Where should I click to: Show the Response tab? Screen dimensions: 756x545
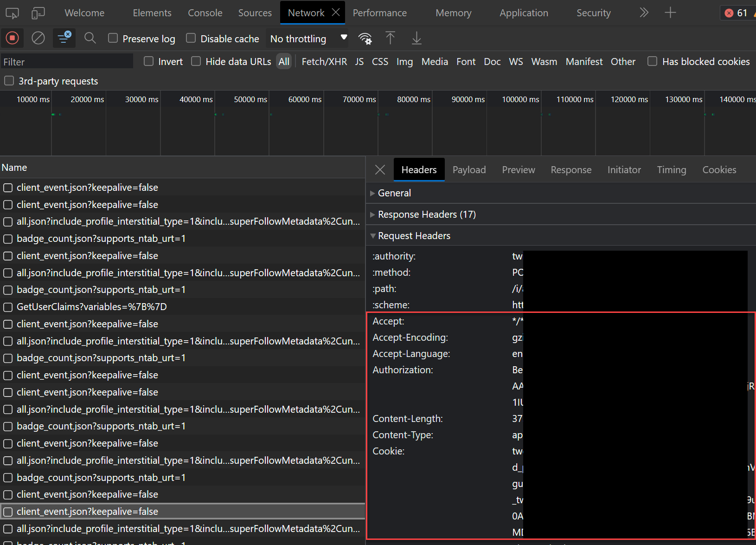click(571, 170)
